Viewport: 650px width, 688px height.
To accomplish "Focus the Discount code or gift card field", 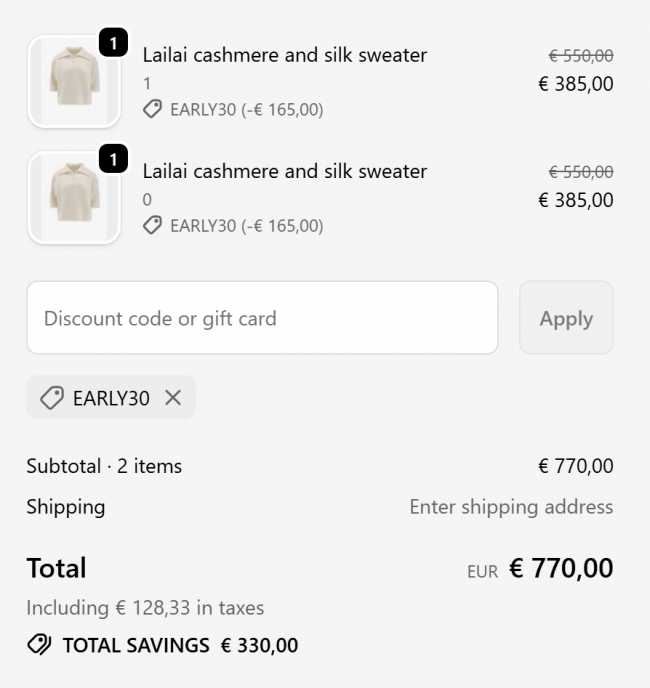I will 262,318.
